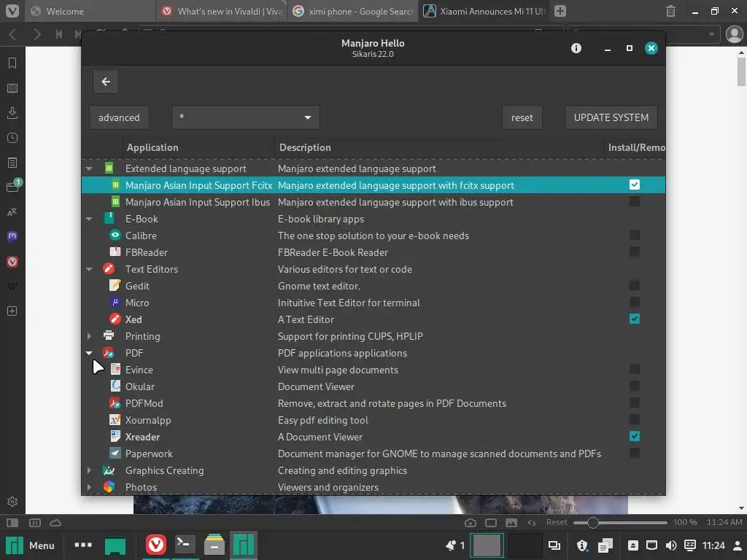Expand the Graphics Creating group
Screen dimensions: 747x560
[89, 470]
